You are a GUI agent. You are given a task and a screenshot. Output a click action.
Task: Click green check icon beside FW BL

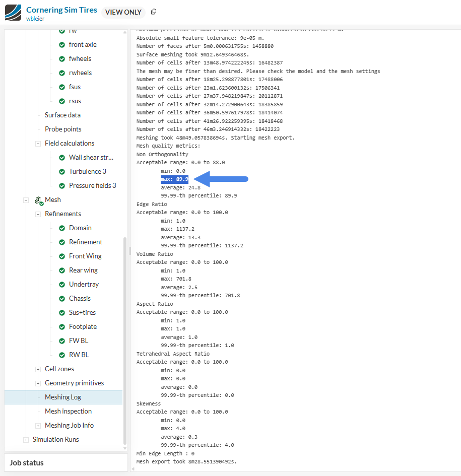pyautogui.click(x=62, y=341)
